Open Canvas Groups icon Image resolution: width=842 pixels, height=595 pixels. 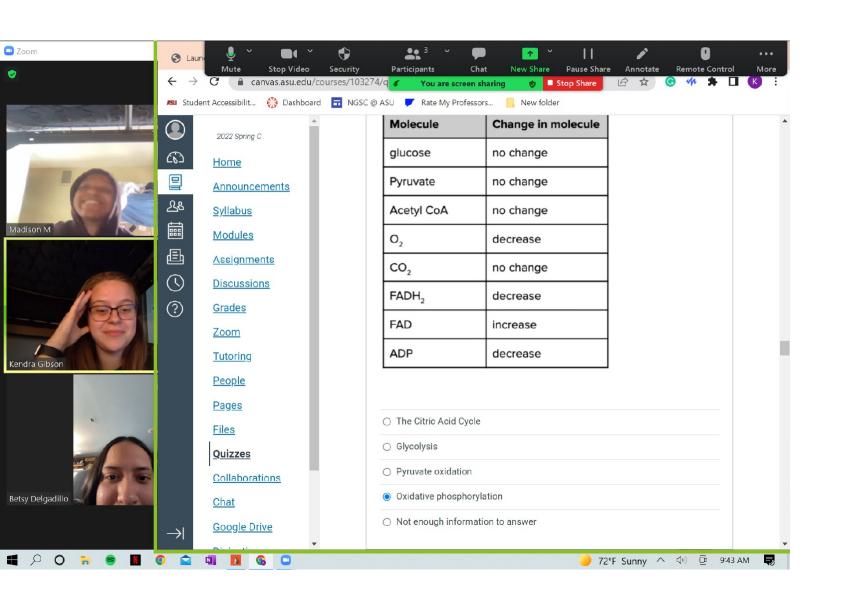click(175, 206)
